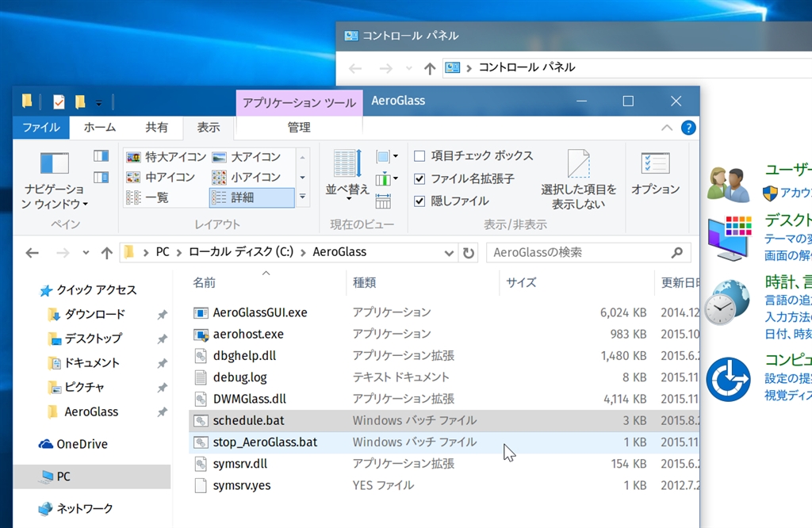The height and width of the screenshot is (528, 812).
Task: Select Extra large icons (特大アイコン) layout
Action: [x=167, y=157]
